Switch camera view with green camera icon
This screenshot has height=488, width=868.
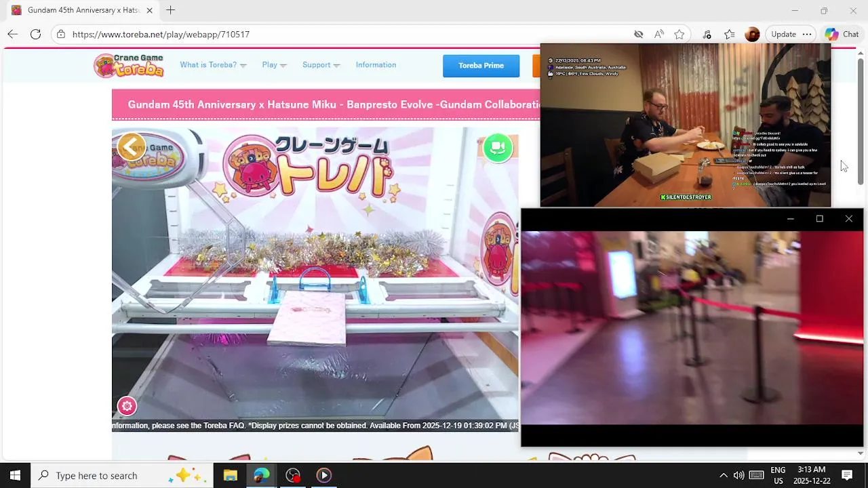[x=498, y=147]
